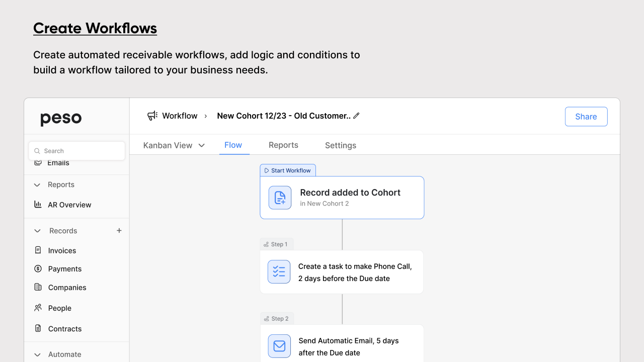Collapse the Records section in the sidebar

(37, 230)
